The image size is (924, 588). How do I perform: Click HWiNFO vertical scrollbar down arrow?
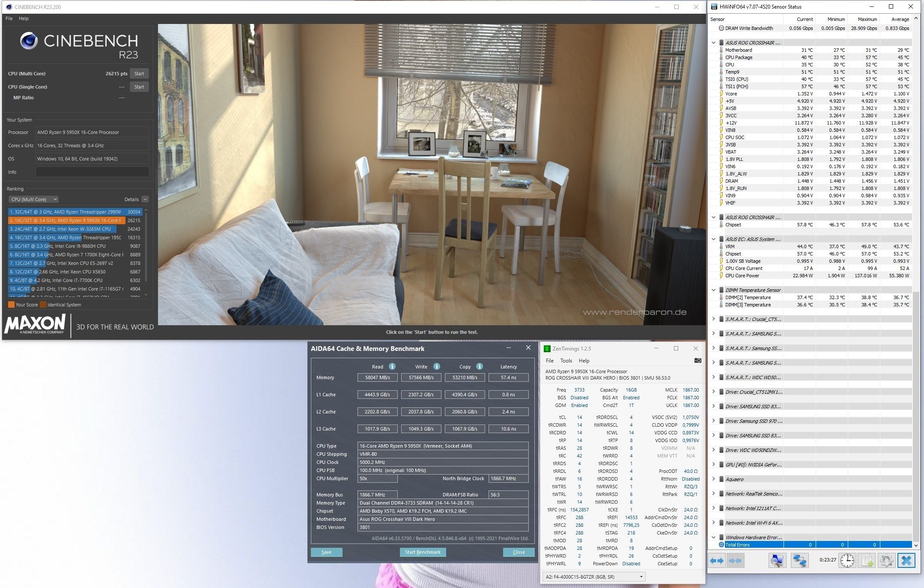tap(916, 545)
